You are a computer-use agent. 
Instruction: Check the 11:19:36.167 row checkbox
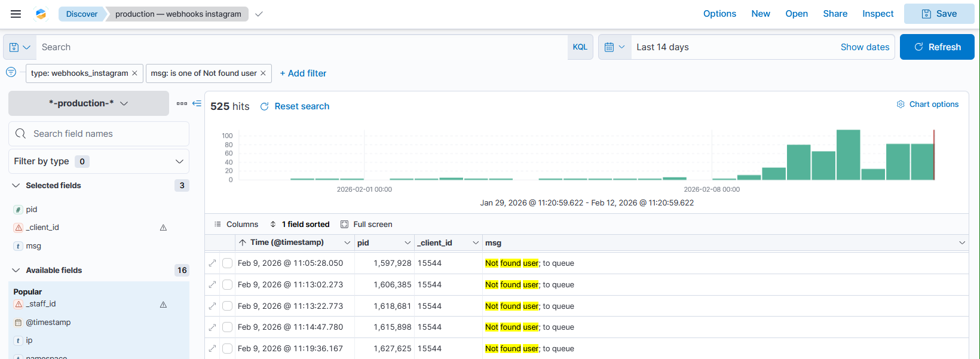point(227,348)
